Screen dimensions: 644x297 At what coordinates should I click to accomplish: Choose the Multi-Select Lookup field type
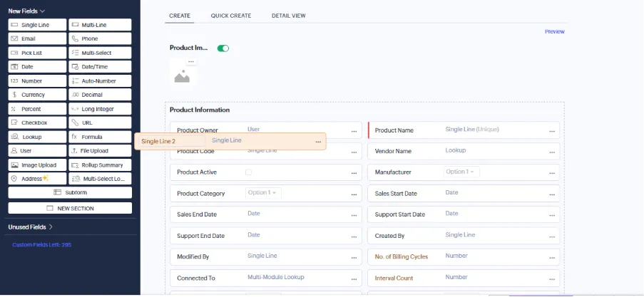[x=100, y=179]
